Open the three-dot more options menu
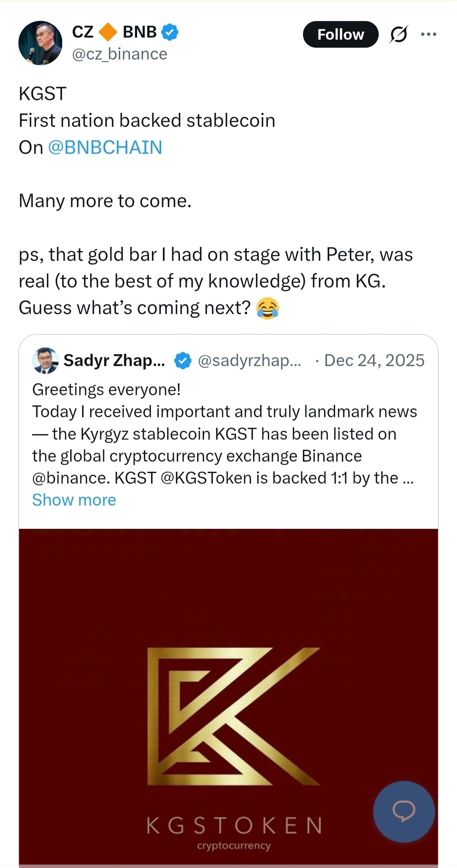The image size is (457, 868). click(x=428, y=34)
